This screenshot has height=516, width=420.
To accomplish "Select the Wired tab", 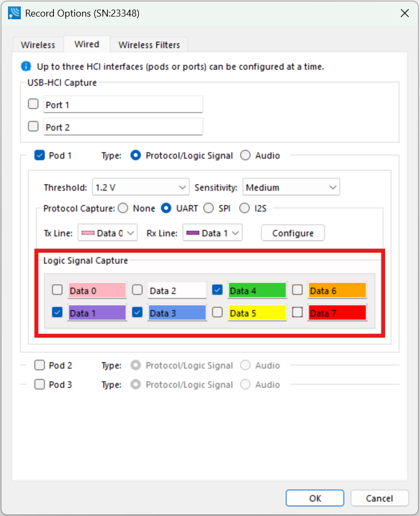I will click(87, 44).
